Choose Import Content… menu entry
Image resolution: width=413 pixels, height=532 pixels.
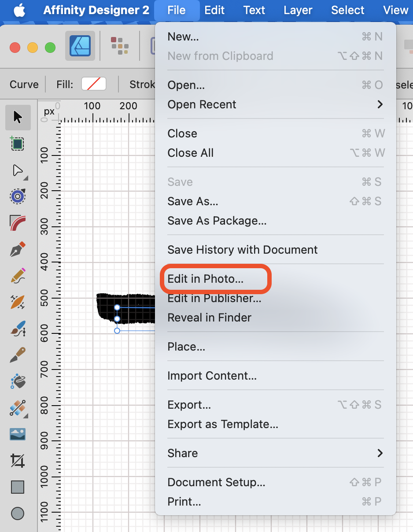(276, 376)
